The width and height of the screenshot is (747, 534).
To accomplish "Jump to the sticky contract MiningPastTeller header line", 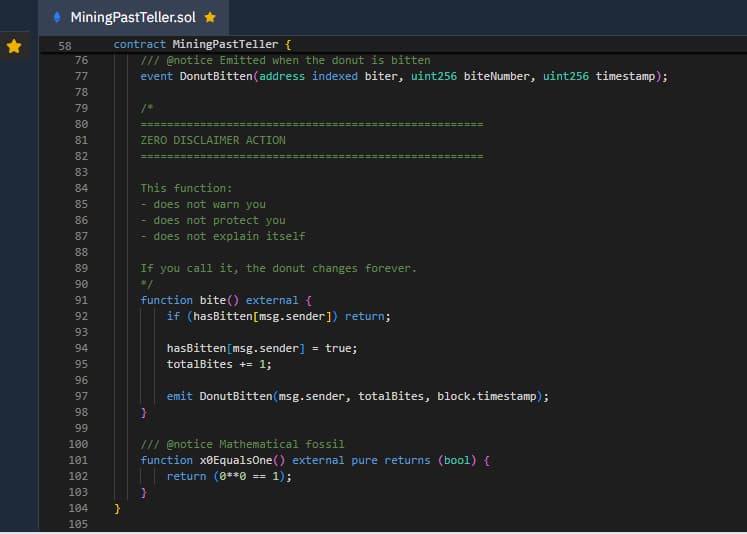I will pyautogui.click(x=202, y=44).
